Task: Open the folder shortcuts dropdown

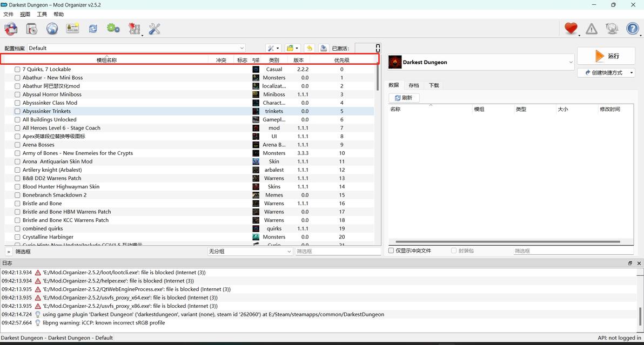Action: tap(292, 48)
